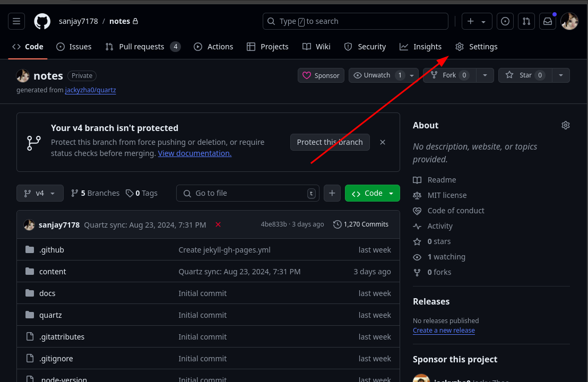Open the Actions tab

[x=213, y=47]
